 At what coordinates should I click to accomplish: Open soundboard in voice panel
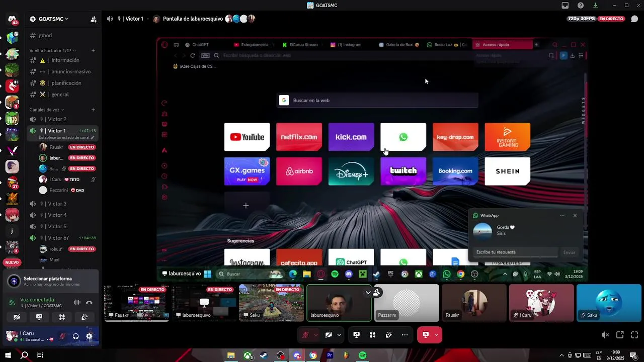point(85,317)
